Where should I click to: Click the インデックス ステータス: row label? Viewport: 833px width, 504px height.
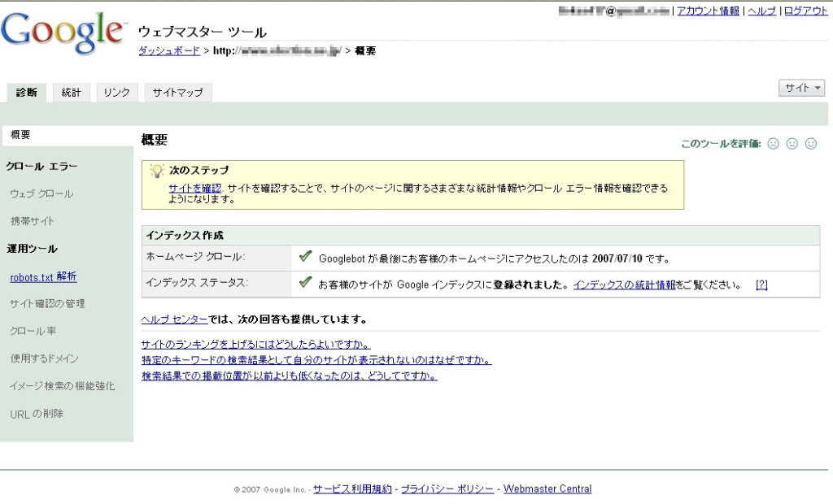[197, 283]
